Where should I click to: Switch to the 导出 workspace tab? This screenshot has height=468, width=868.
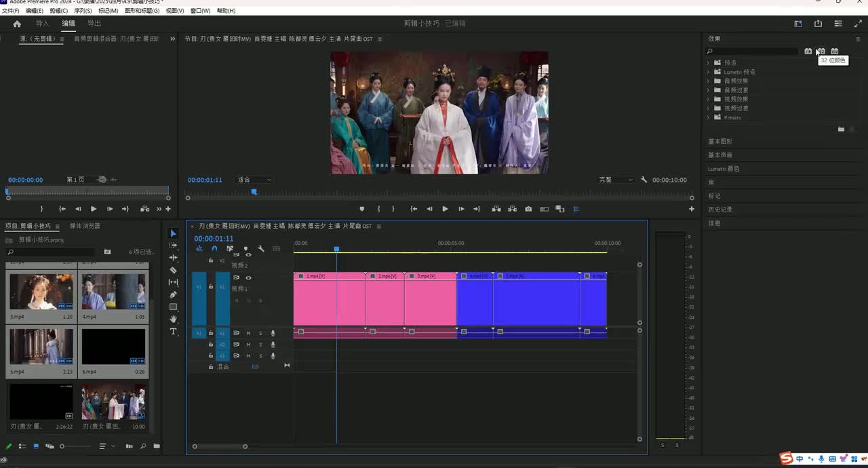click(94, 24)
